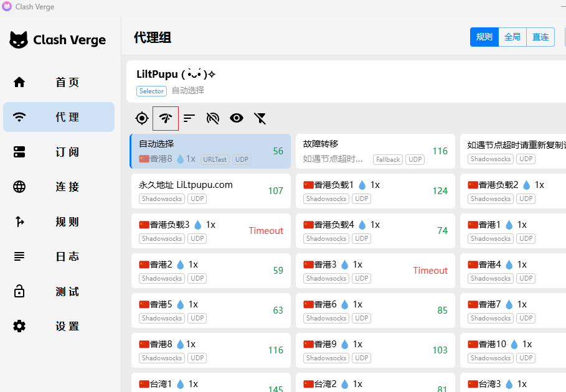Toggle the eye display mode icon
Viewport: 566px width, 392px height.
237,118
